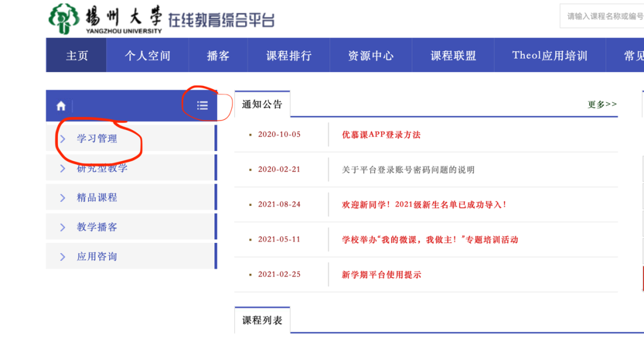Viewport: 644px width, 339px height.
Task: Click the date 2021-05-11
Action: click(279, 239)
